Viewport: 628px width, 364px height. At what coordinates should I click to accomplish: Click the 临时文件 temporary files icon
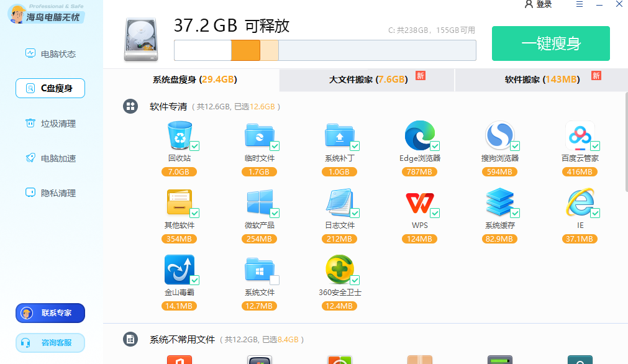(x=260, y=136)
